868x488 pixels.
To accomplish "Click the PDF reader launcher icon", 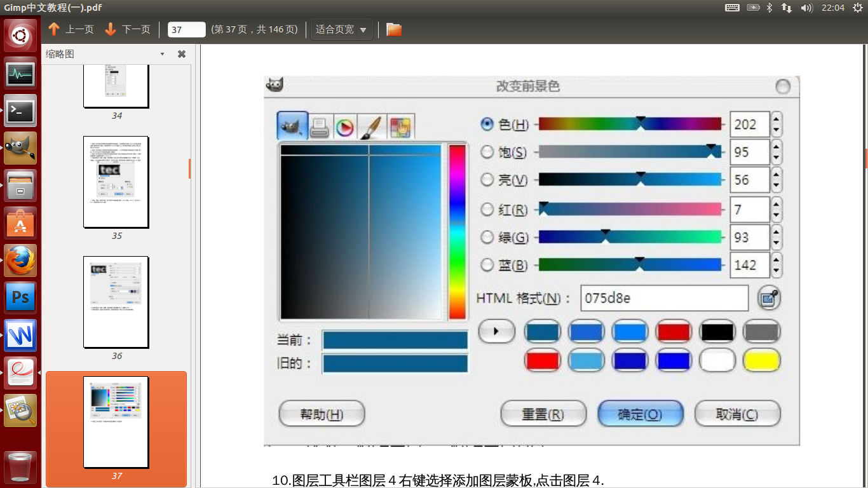I will (20, 373).
